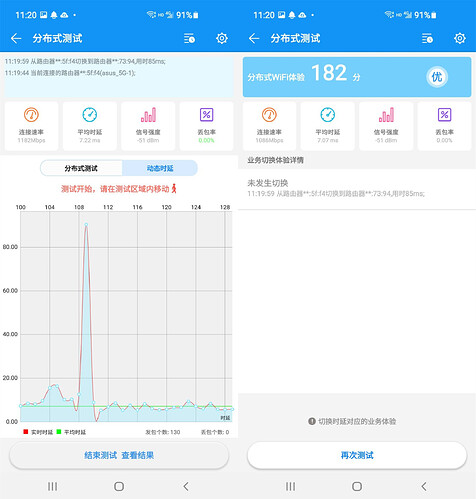The image size is (476, 499).
Task: Tap 业务切换体验详情 section header
Action: click(x=275, y=160)
